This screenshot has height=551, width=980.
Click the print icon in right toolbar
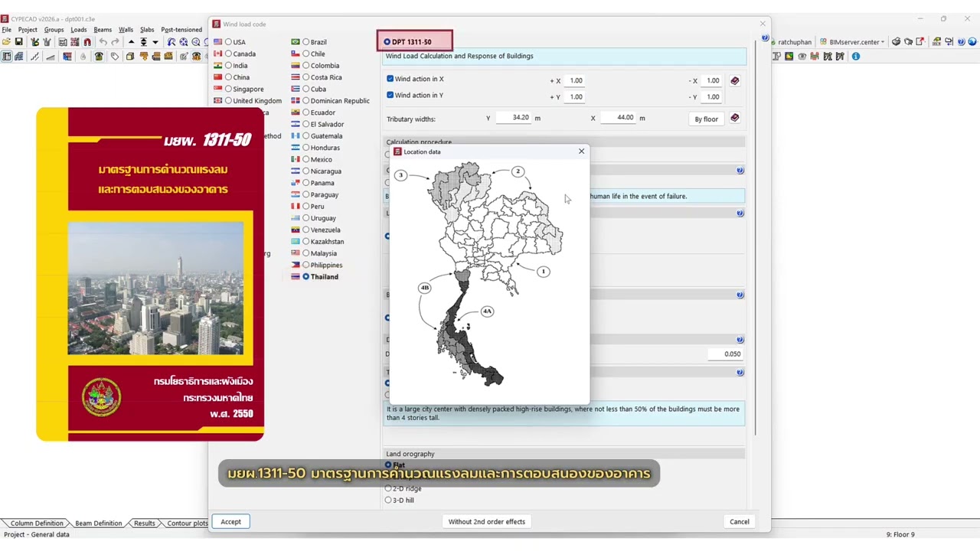point(896,42)
